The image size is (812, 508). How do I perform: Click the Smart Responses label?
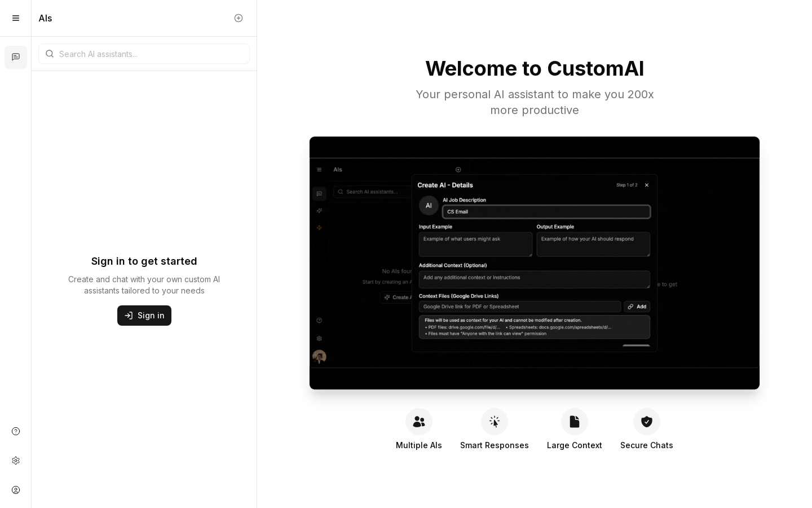(x=495, y=445)
